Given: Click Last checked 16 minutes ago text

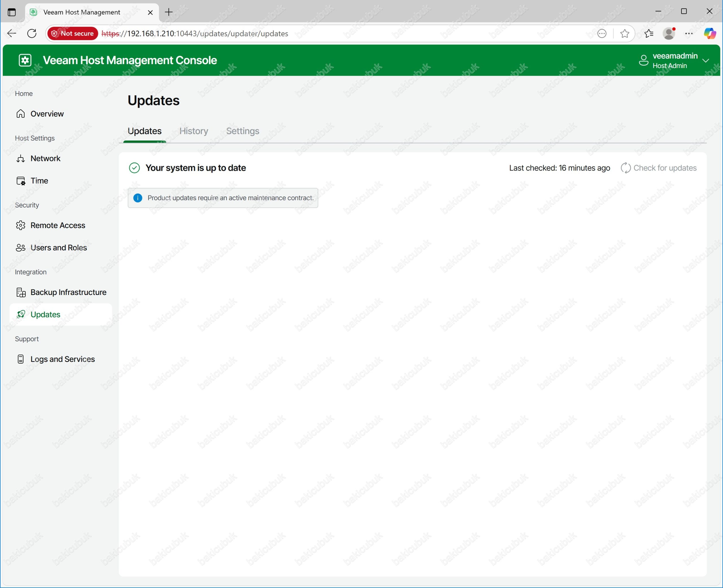Looking at the screenshot, I should click(559, 168).
